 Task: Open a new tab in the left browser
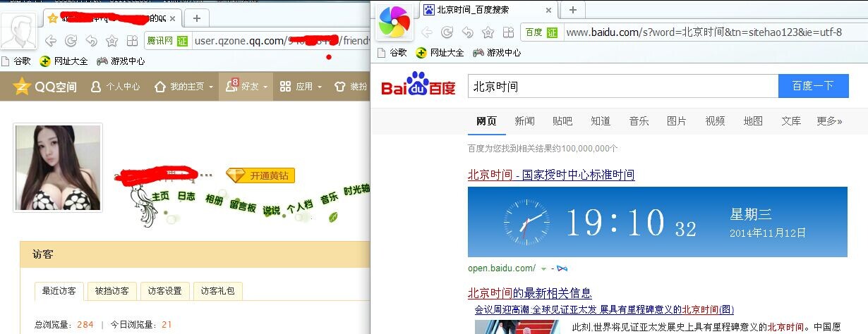coord(197,18)
